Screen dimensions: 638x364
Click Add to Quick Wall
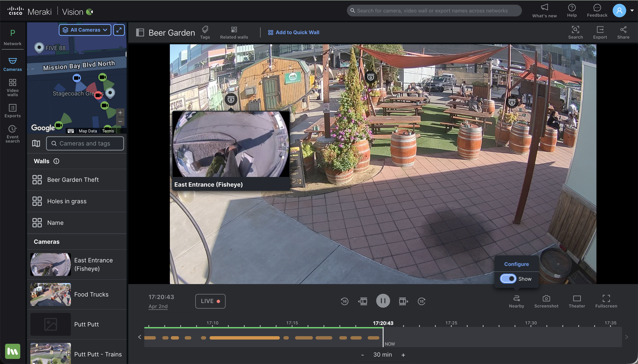[294, 32]
